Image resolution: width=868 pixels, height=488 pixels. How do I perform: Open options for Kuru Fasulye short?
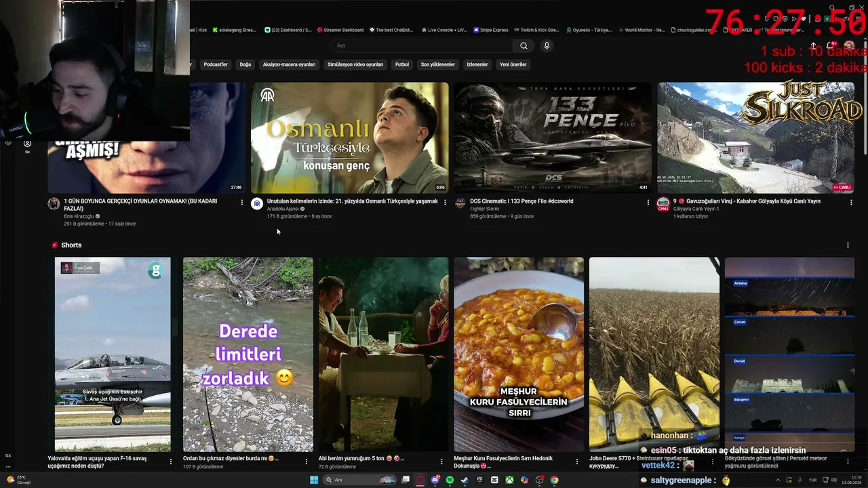pyautogui.click(x=577, y=462)
